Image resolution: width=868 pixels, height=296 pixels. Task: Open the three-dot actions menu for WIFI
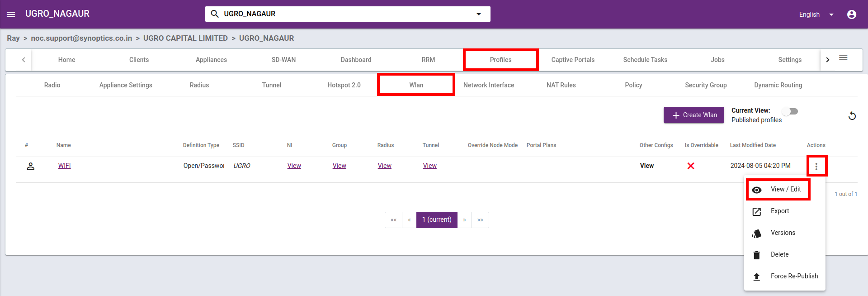click(816, 166)
